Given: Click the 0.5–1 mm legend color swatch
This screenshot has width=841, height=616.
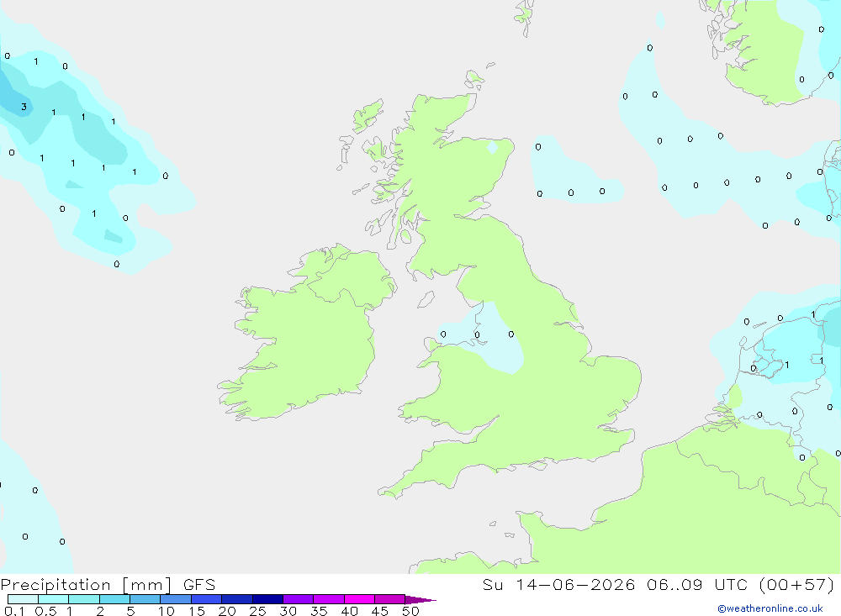Looking at the screenshot, I should pyautogui.click(x=54, y=599).
